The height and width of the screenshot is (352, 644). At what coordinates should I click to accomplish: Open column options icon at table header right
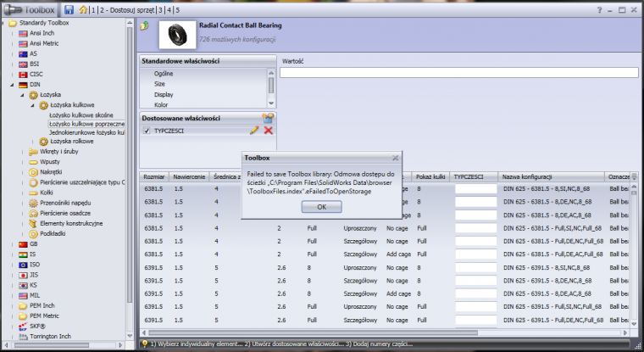tap(634, 176)
